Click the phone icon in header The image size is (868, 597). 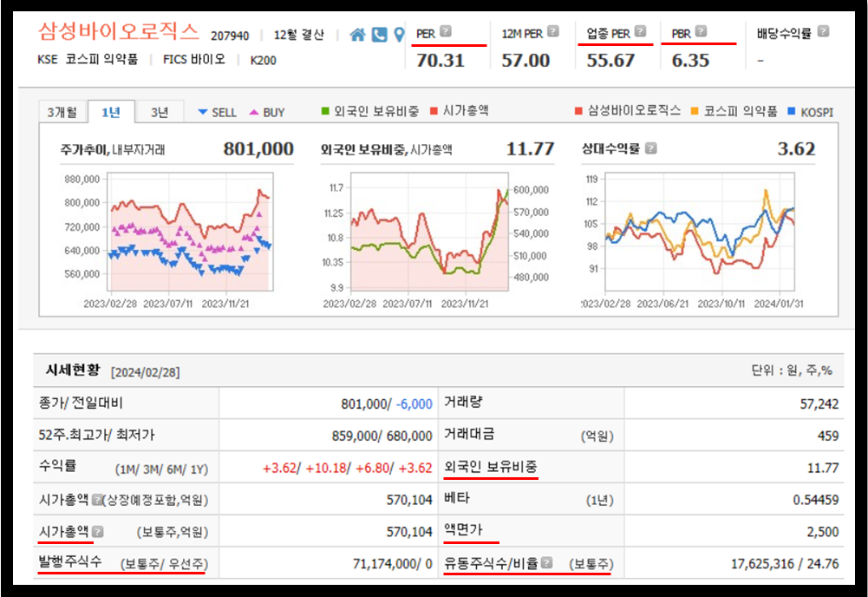tap(379, 35)
